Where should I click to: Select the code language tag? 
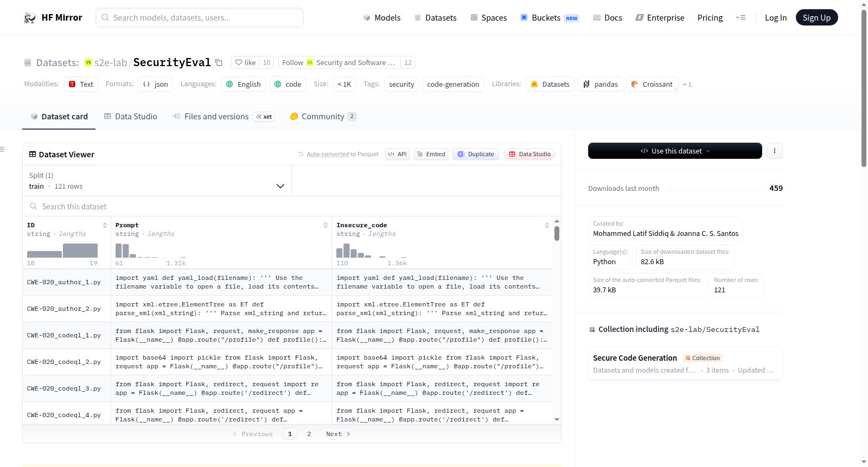coord(288,84)
